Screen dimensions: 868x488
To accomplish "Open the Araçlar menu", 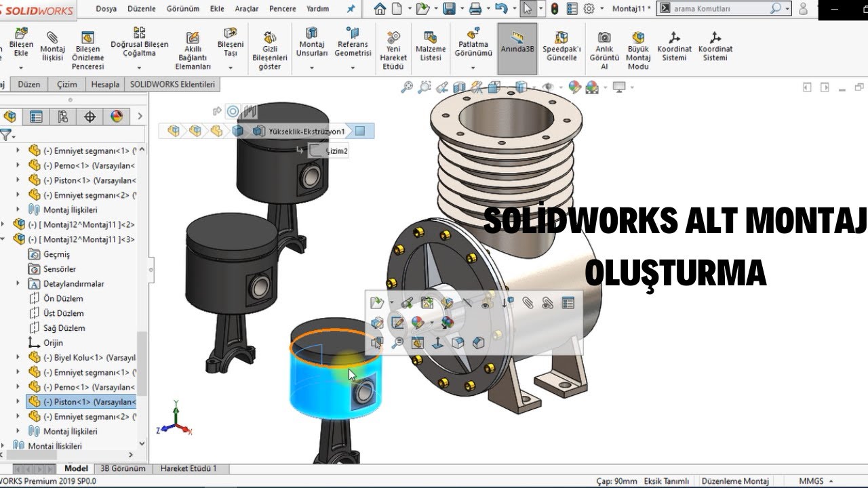I will 246,9.
